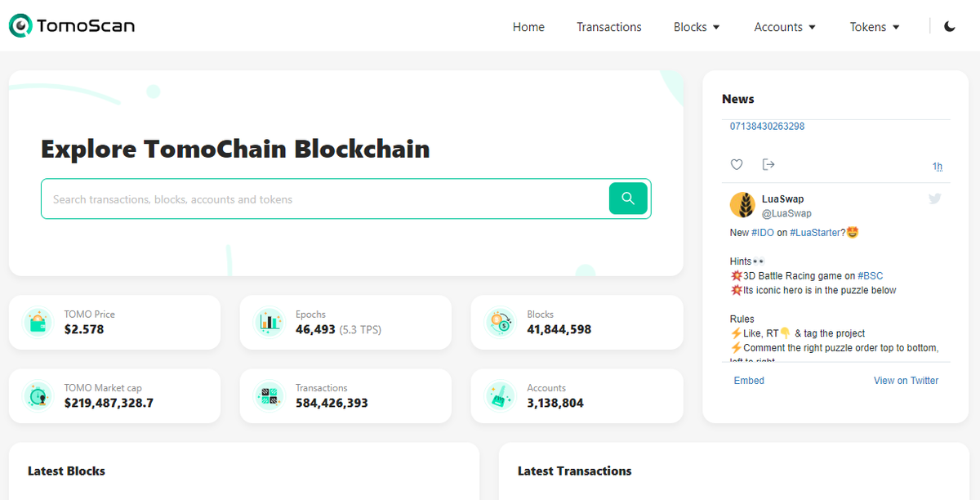
Task: Open the #IDO hashtag link
Action: (763, 233)
